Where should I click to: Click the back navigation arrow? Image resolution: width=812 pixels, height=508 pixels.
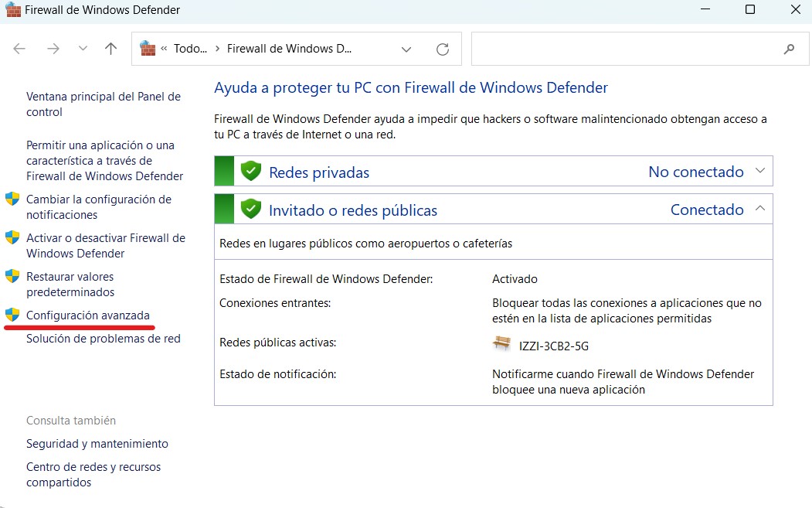click(x=20, y=49)
